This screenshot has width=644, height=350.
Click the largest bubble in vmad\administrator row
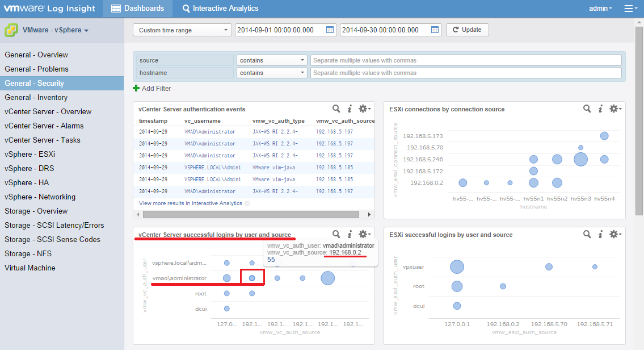click(328, 278)
